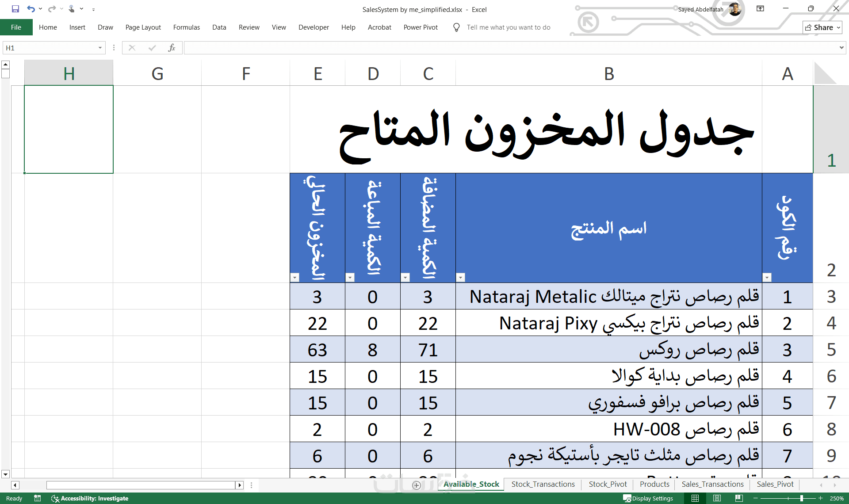Switch to Page Layout view icon
Screen dimensions: 849x504
point(717,498)
